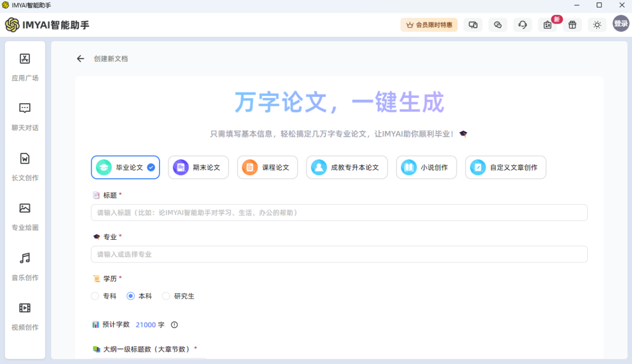Viewport: 632px width, 364px height.
Task: Click the 预计字数 label
Action: tap(116, 325)
